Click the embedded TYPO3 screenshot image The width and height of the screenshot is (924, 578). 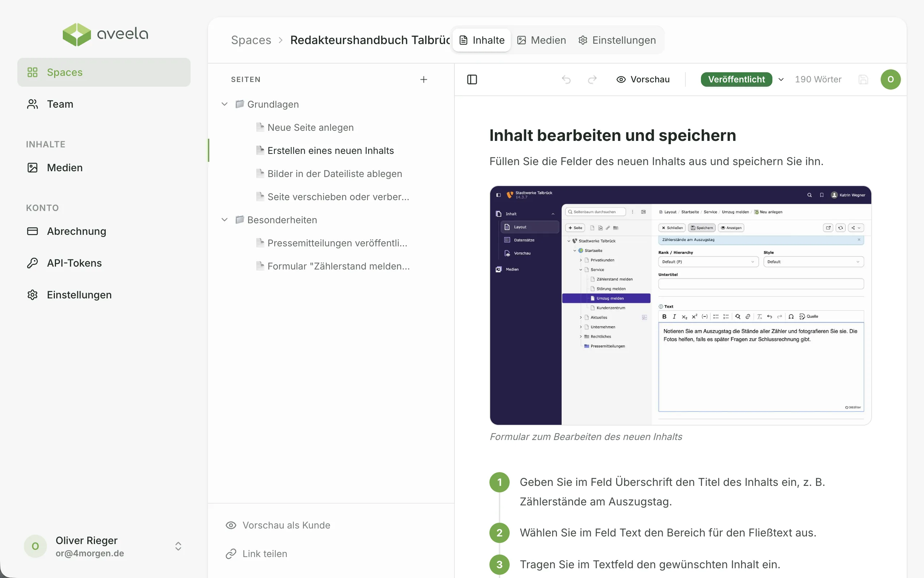point(680,306)
